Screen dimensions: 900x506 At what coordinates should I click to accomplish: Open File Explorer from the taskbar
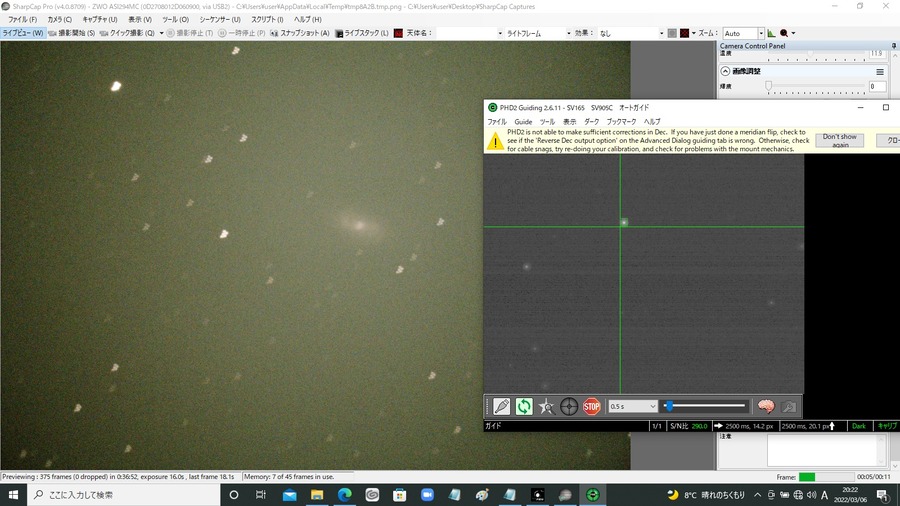pyautogui.click(x=317, y=495)
